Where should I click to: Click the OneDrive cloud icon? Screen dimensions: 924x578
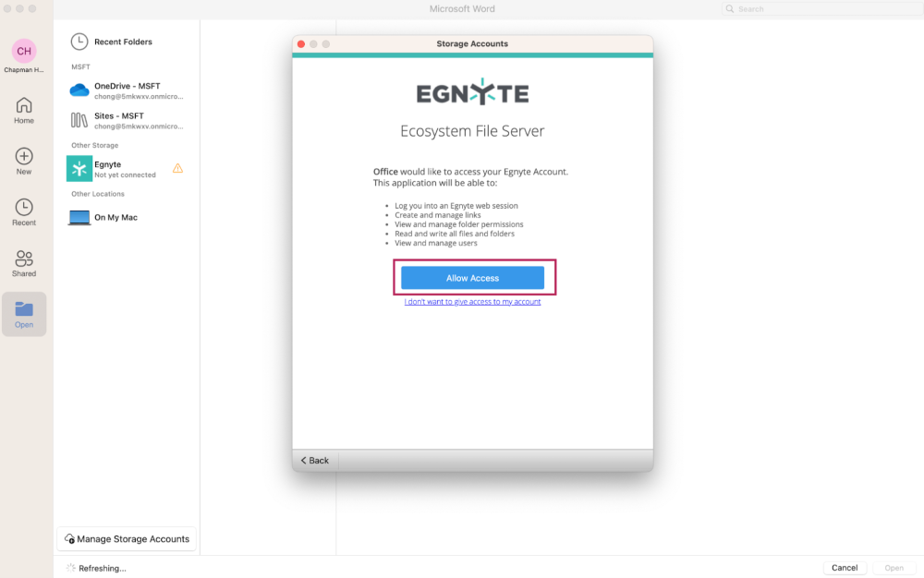click(79, 90)
